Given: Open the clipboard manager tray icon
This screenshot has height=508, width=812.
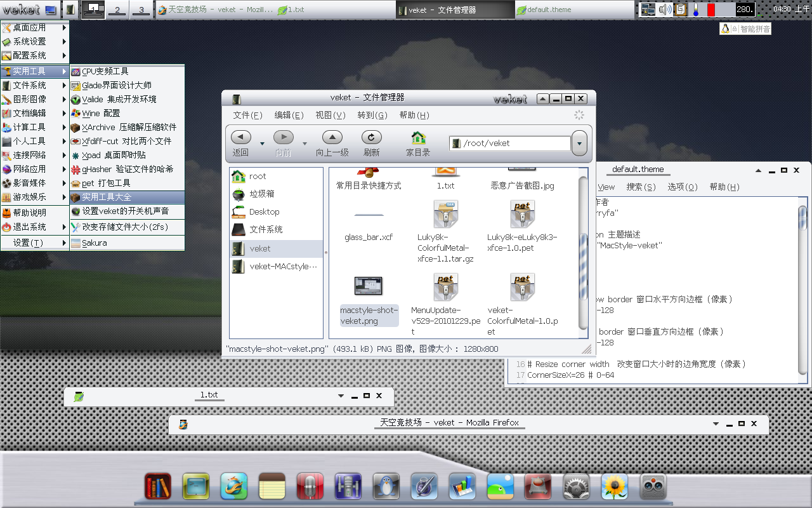Looking at the screenshot, I should click(x=681, y=10).
